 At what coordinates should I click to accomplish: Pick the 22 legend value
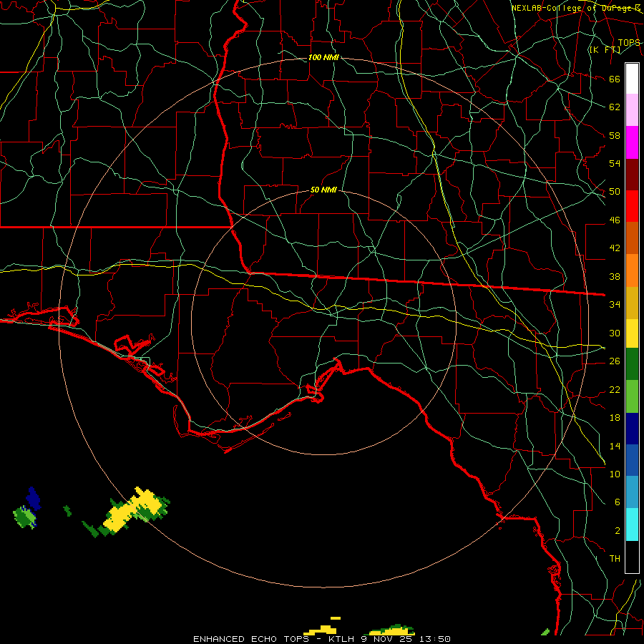click(615, 390)
